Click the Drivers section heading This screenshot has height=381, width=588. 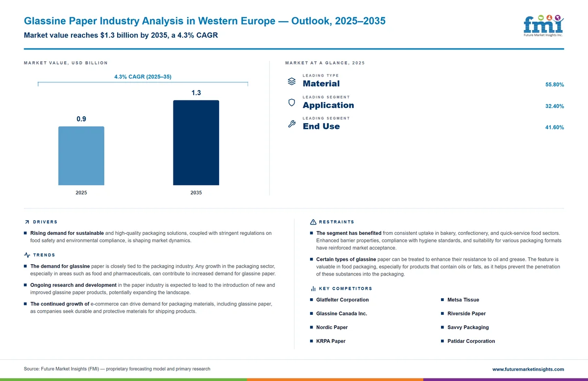coord(45,222)
